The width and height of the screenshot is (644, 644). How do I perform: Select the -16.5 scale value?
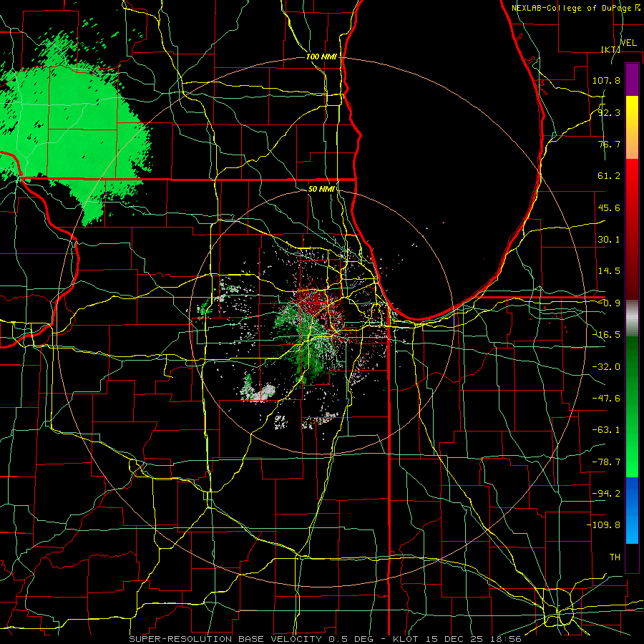(606, 335)
